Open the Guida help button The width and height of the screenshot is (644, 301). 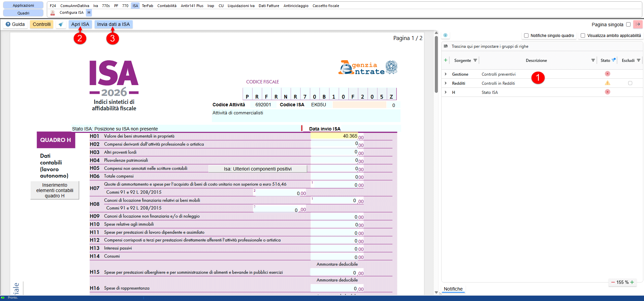click(x=15, y=24)
